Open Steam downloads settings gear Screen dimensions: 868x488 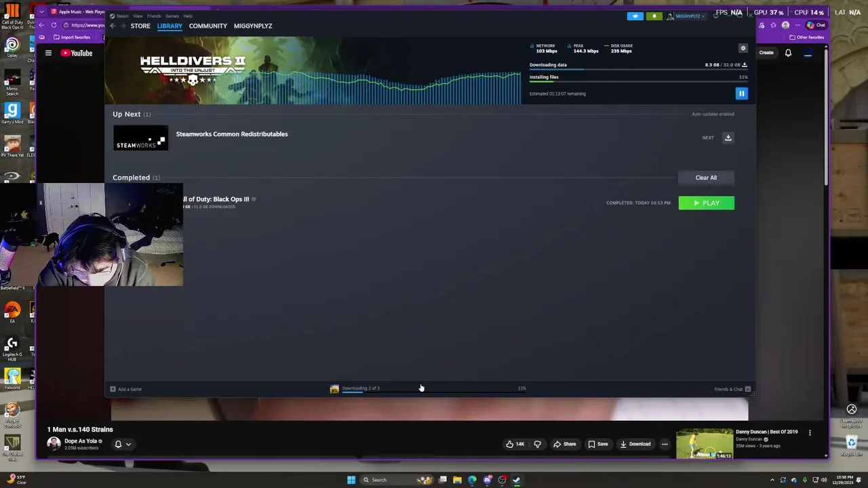pyautogui.click(x=743, y=48)
